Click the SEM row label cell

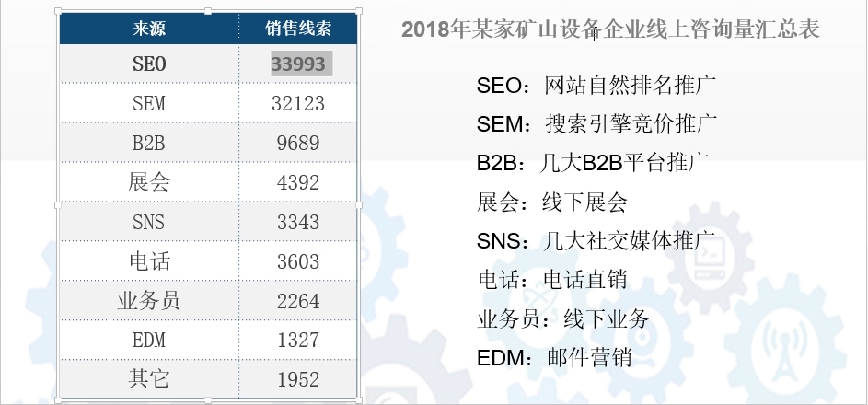point(148,103)
